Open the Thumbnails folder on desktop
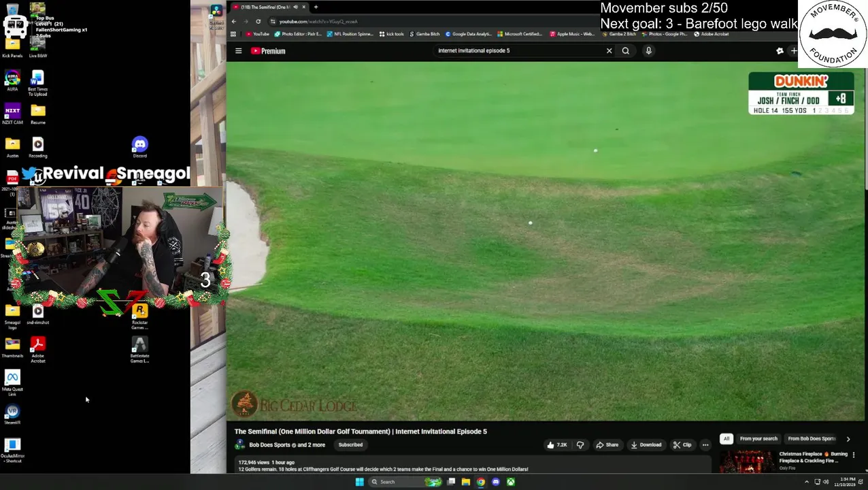The image size is (868, 490). (12, 347)
